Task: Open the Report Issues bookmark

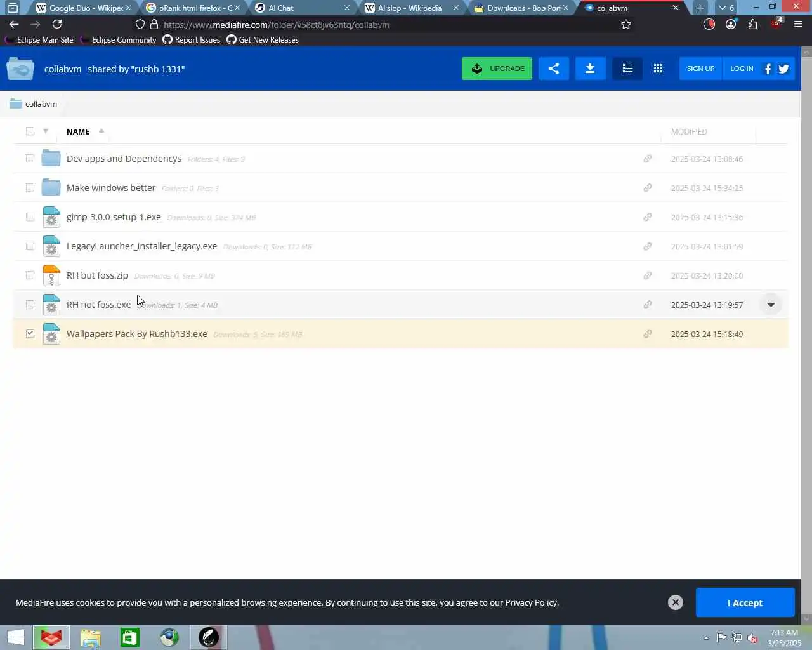Action: point(192,39)
